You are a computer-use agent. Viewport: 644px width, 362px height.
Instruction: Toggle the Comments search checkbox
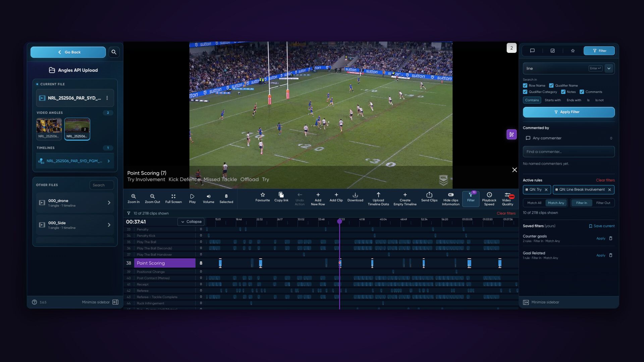click(x=582, y=92)
